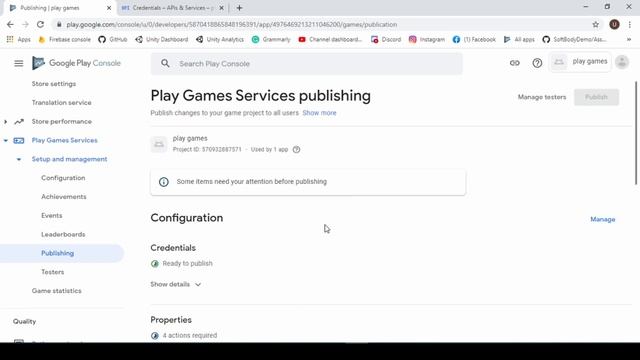Open the play games app switcher
Viewport: 640px width, 360px height.
580,62
